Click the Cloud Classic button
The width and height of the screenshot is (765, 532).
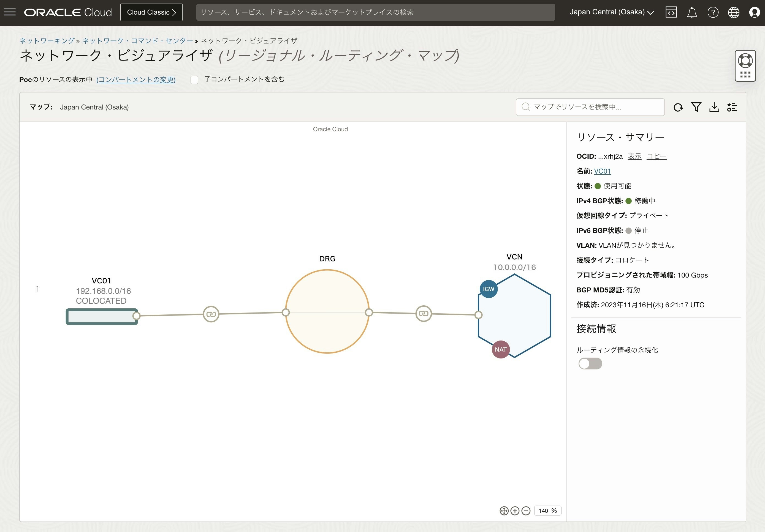(151, 12)
